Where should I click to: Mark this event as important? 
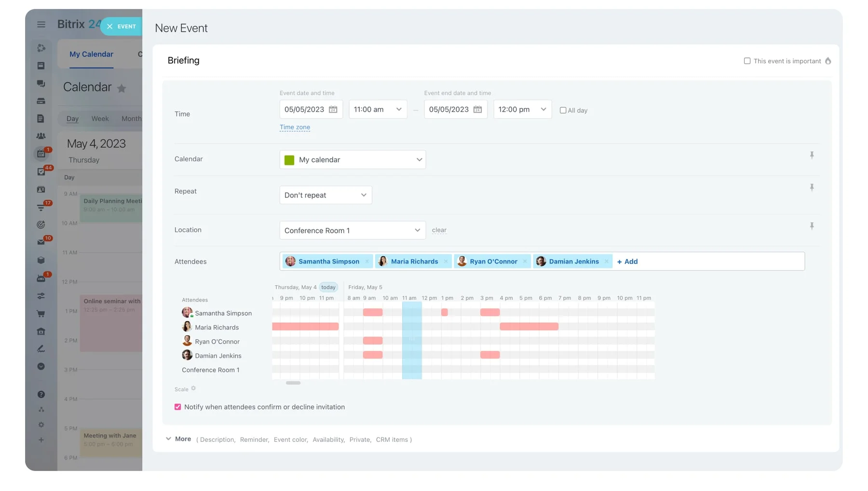tap(747, 61)
